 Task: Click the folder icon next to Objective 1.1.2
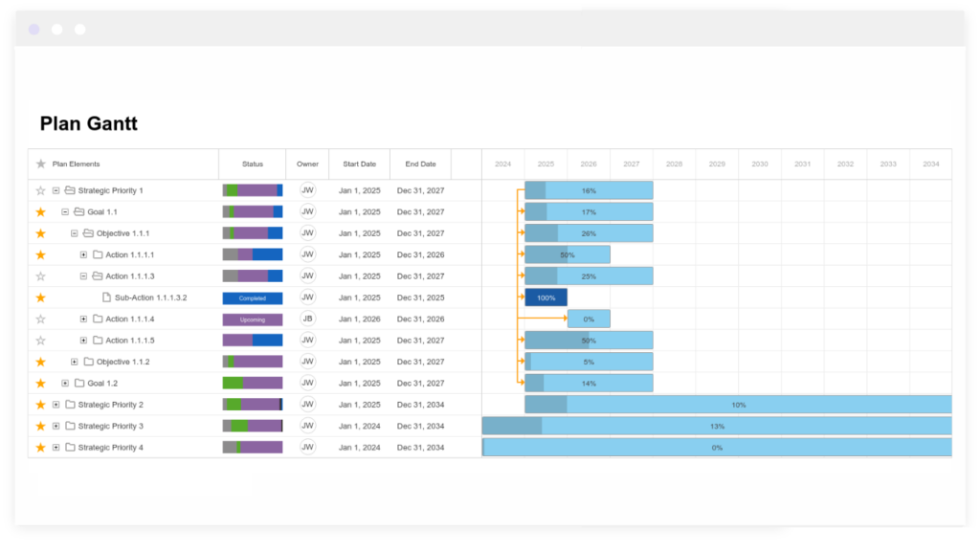pos(88,362)
